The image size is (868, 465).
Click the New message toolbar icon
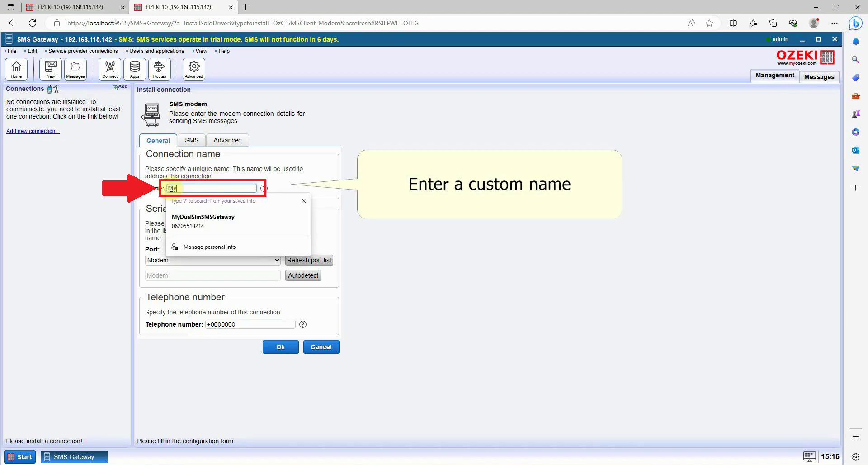pos(51,69)
